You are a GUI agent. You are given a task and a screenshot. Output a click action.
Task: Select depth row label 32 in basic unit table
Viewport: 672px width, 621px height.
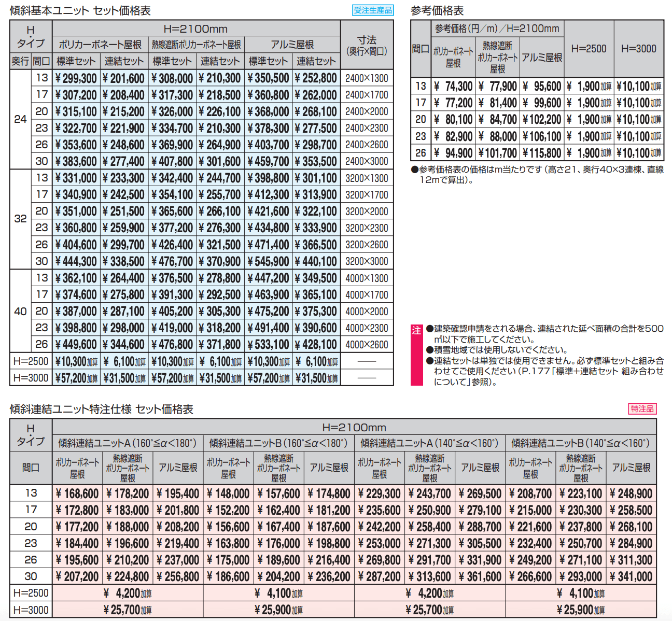click(20, 219)
